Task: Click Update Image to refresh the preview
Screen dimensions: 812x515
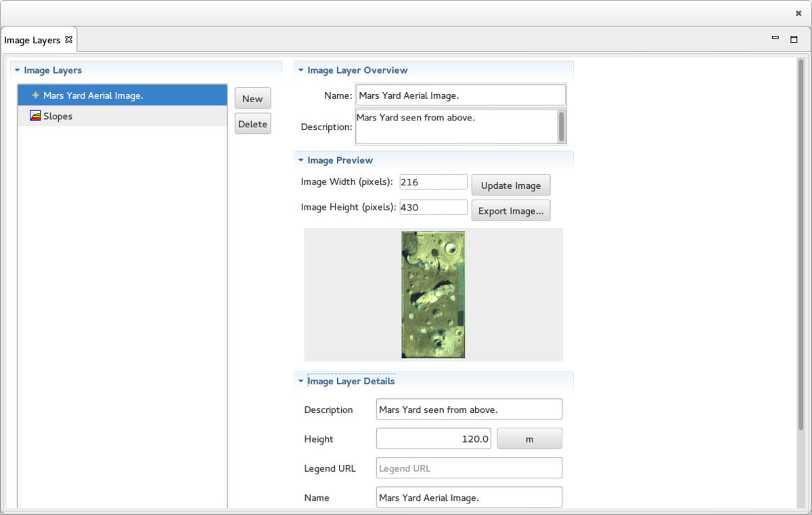Action: pos(510,185)
